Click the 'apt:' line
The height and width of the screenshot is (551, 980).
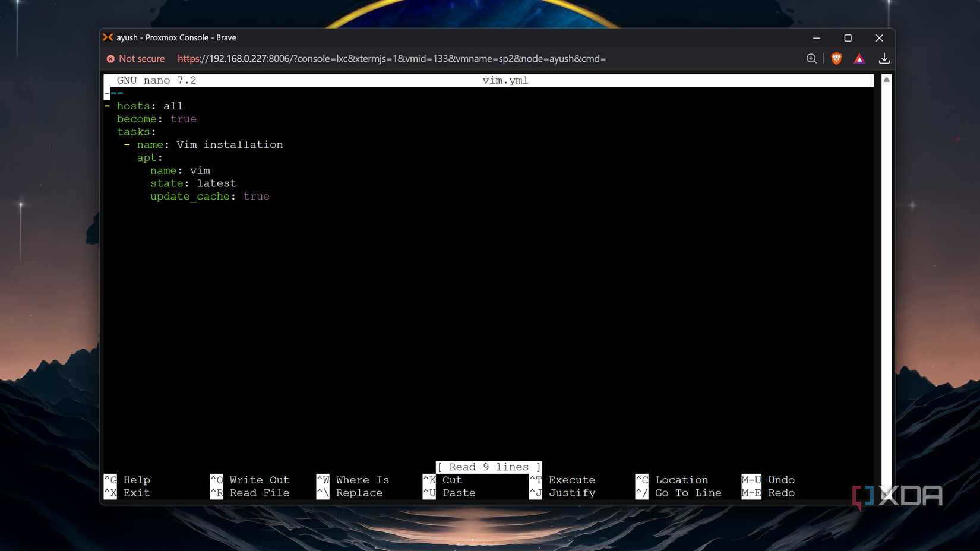150,157
